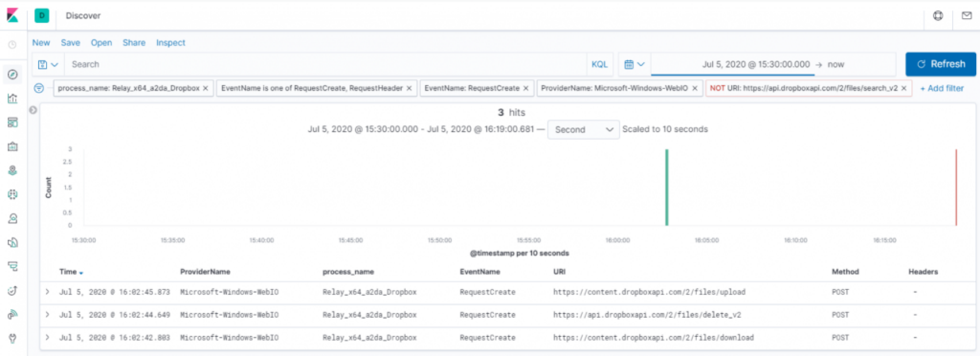Viewport: 980px width, 356px height.
Task: Open Metrics from the sidebar
Action: pyautogui.click(x=12, y=218)
